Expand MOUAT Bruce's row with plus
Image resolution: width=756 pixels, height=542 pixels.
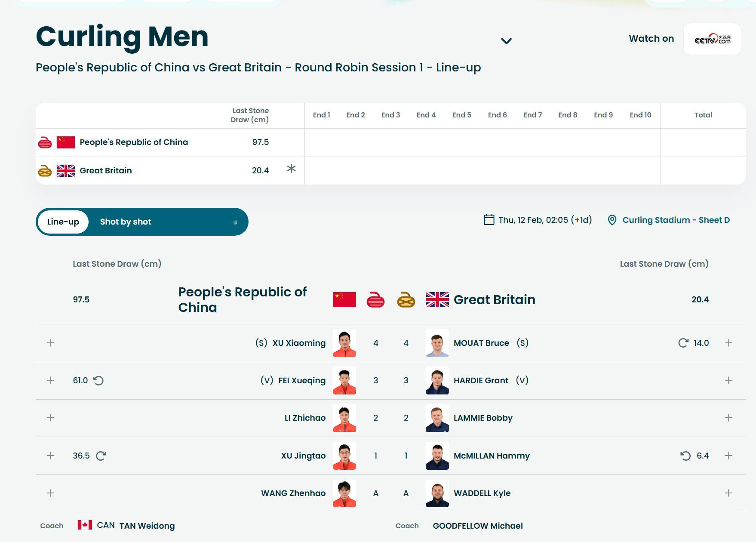coord(728,343)
